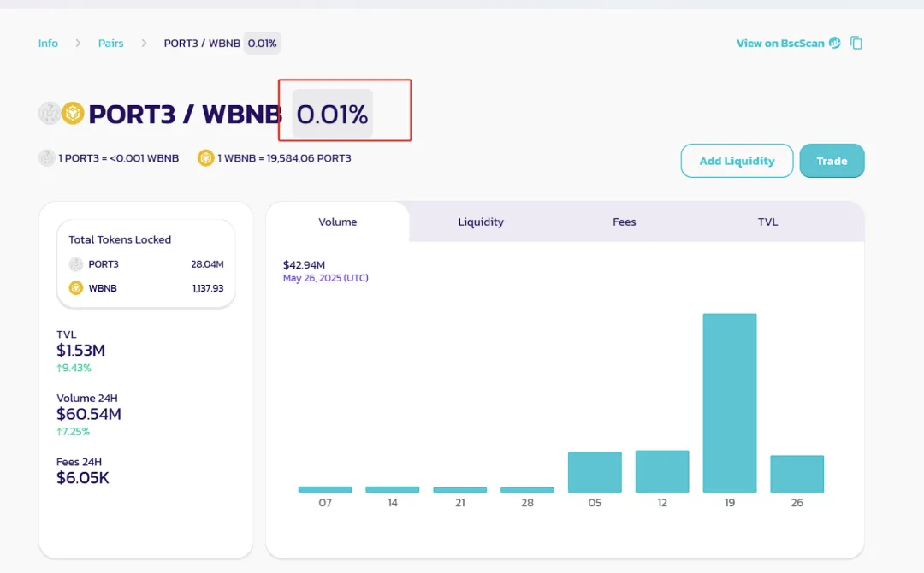Click the PORT3 / WBNB breadcrumb text

202,43
